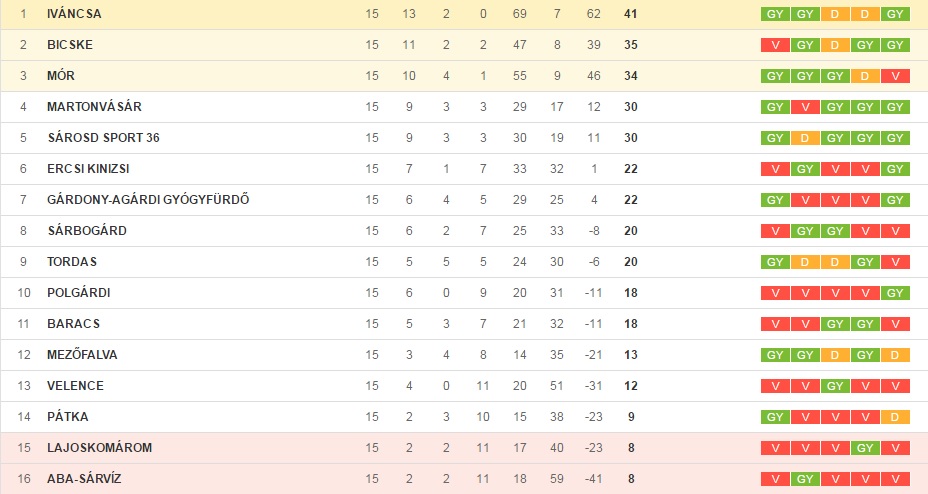Click Velence's green GY form badge
The image size is (928, 494).
tap(835, 386)
